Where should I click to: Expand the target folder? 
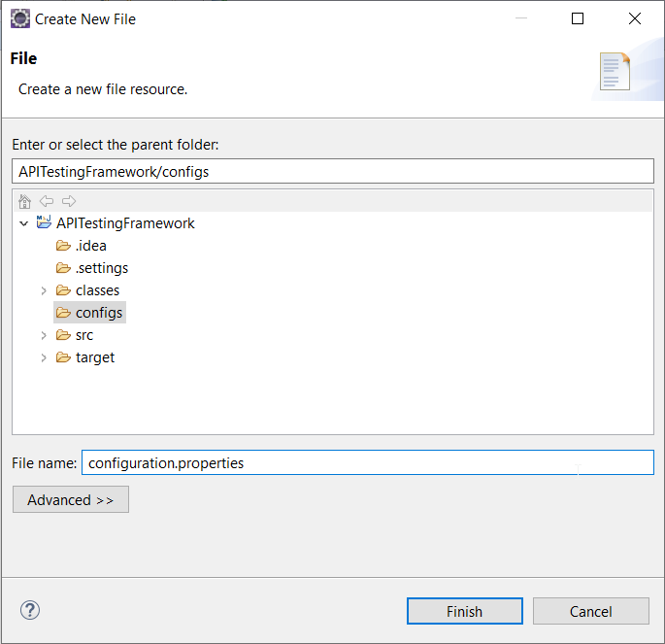click(x=44, y=357)
